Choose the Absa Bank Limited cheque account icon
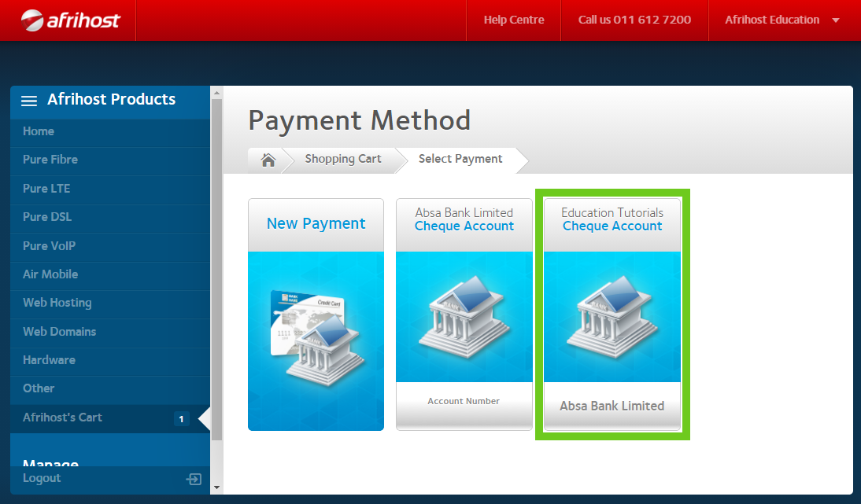Image resolution: width=861 pixels, height=504 pixels. tap(464, 316)
